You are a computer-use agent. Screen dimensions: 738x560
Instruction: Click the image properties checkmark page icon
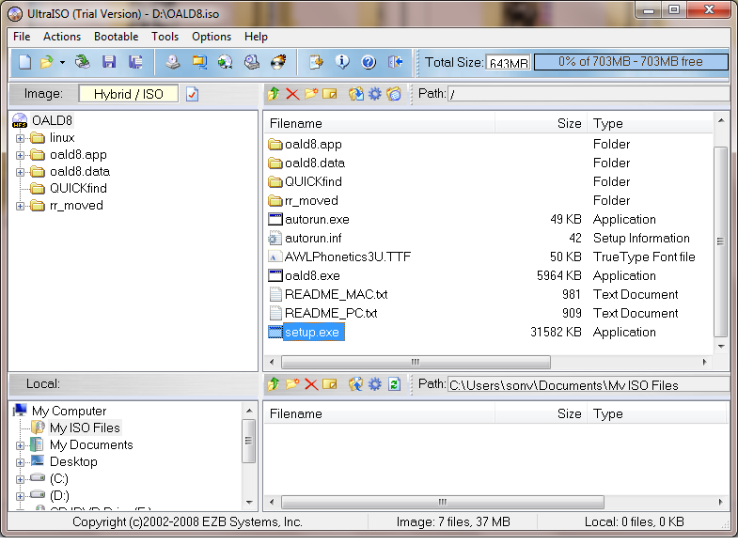192,94
